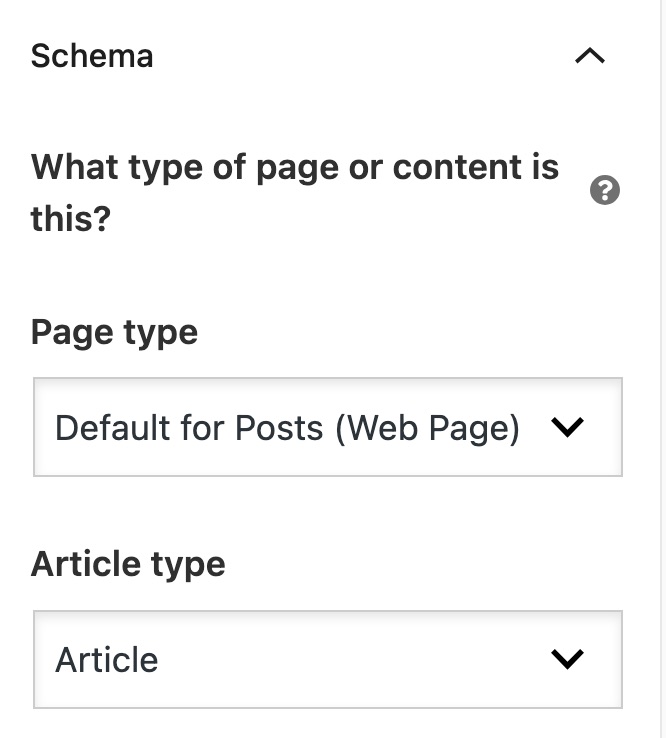
Task: Click 'What type of page or content' heading
Action: coord(294,167)
